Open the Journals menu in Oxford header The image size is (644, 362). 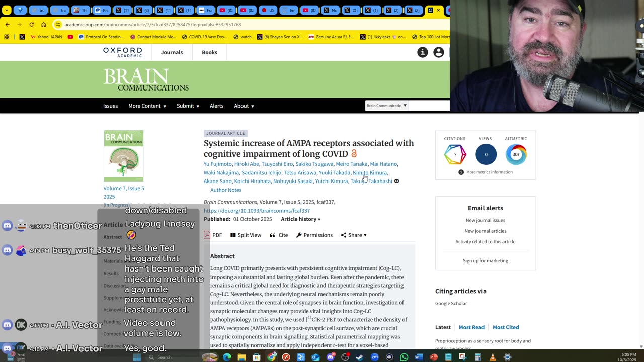tap(172, 52)
